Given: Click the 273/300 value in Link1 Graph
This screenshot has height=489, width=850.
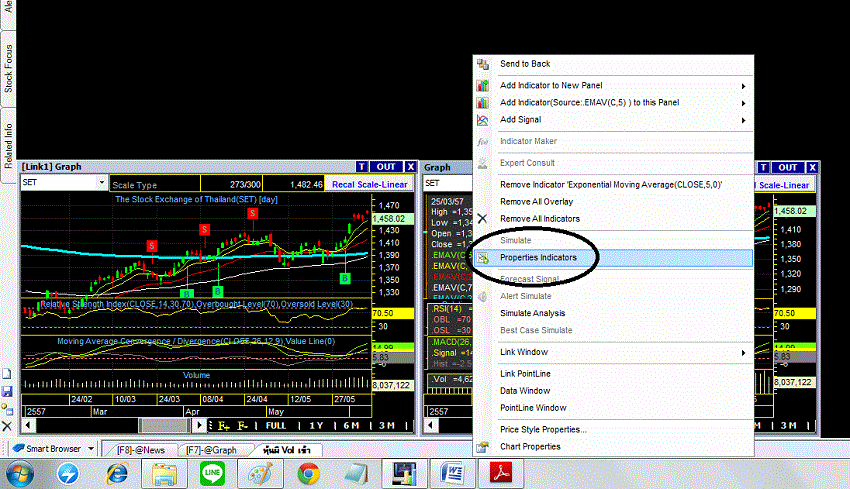Looking at the screenshot, I should (245, 184).
